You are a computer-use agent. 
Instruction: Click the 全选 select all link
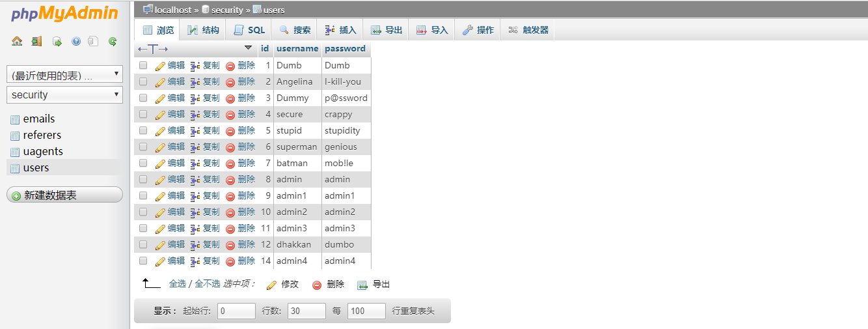coord(178,284)
